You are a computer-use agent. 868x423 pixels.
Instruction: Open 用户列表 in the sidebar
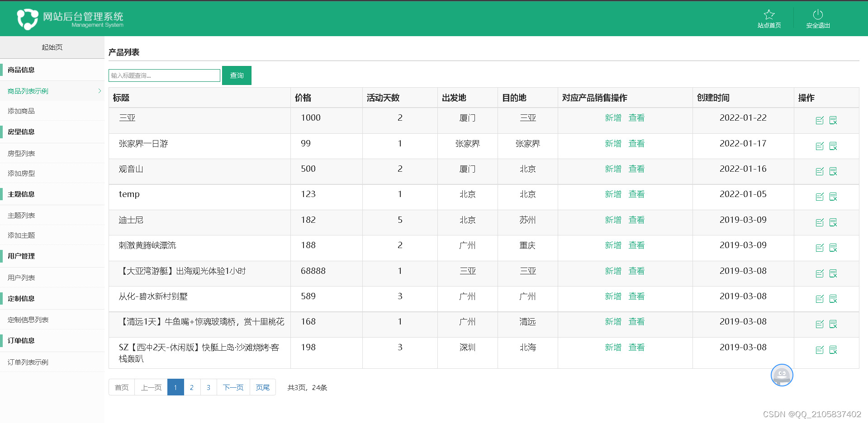click(x=21, y=277)
